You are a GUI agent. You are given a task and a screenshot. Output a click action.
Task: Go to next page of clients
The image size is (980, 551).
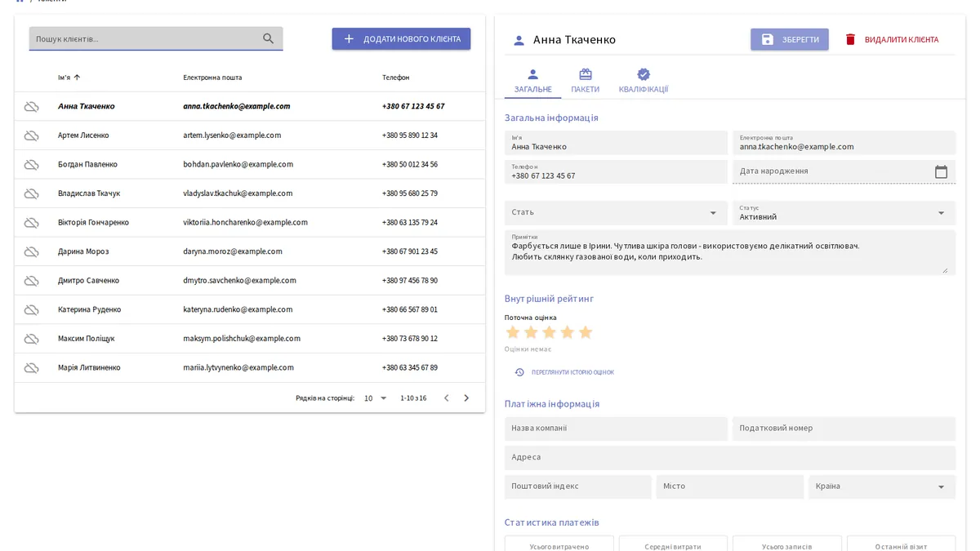[x=466, y=398]
